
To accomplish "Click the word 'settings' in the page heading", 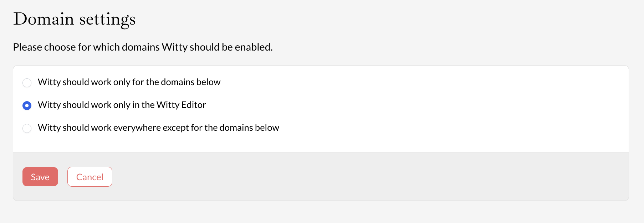I will click(x=107, y=20).
